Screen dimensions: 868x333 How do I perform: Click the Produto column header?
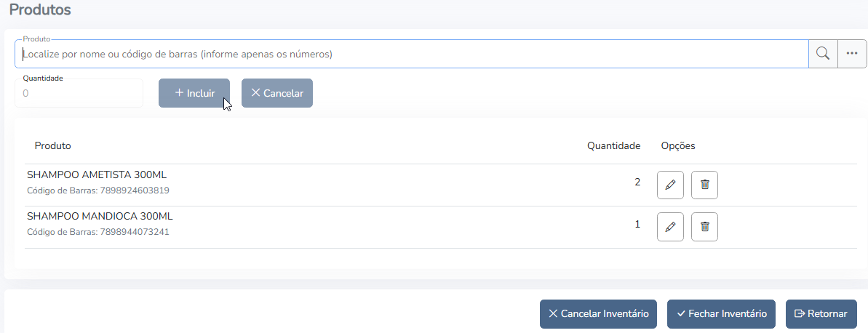[53, 145]
